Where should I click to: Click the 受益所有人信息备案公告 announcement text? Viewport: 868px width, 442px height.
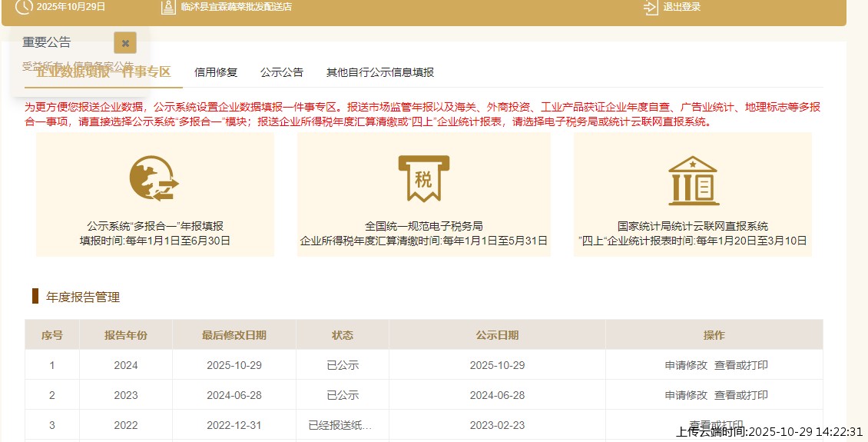(78, 65)
